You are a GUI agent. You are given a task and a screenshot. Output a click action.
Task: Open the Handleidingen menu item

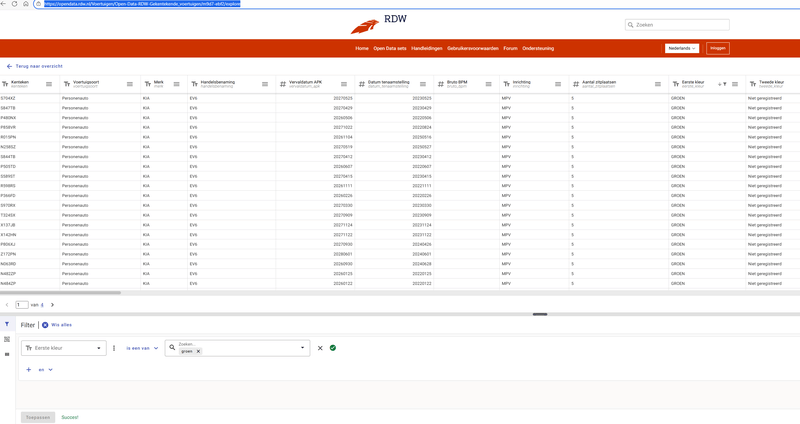click(x=427, y=48)
